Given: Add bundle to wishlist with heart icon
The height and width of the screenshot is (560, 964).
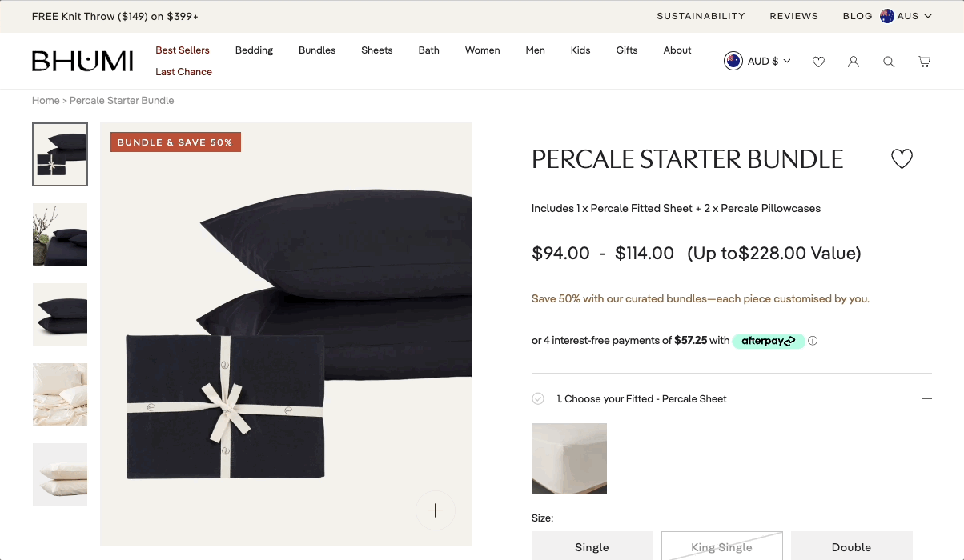Looking at the screenshot, I should [x=902, y=159].
